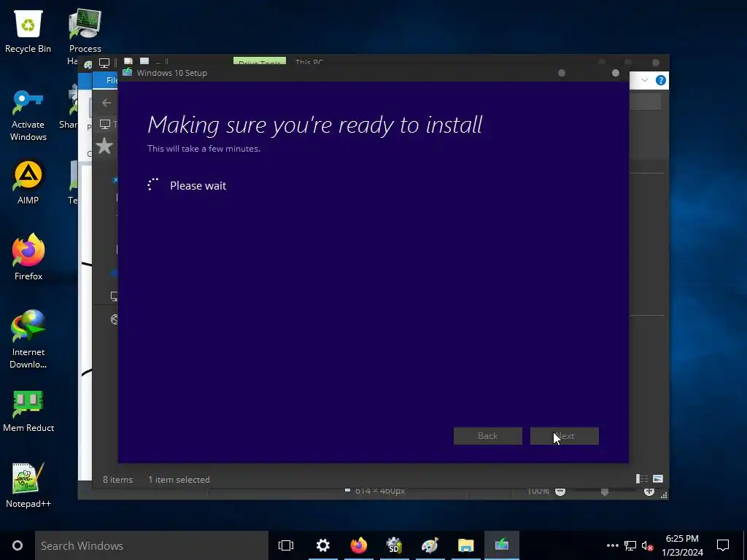Open the clock showing 6:25 PM

tap(682, 545)
